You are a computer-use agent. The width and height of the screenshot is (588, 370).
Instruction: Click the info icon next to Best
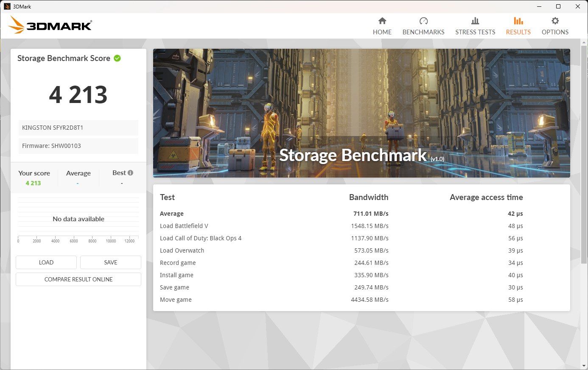tap(131, 172)
